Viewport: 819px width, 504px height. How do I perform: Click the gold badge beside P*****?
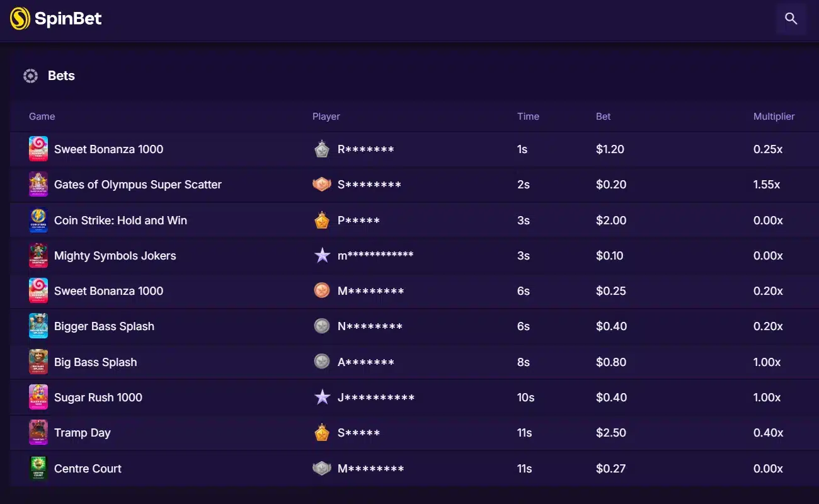pos(322,220)
